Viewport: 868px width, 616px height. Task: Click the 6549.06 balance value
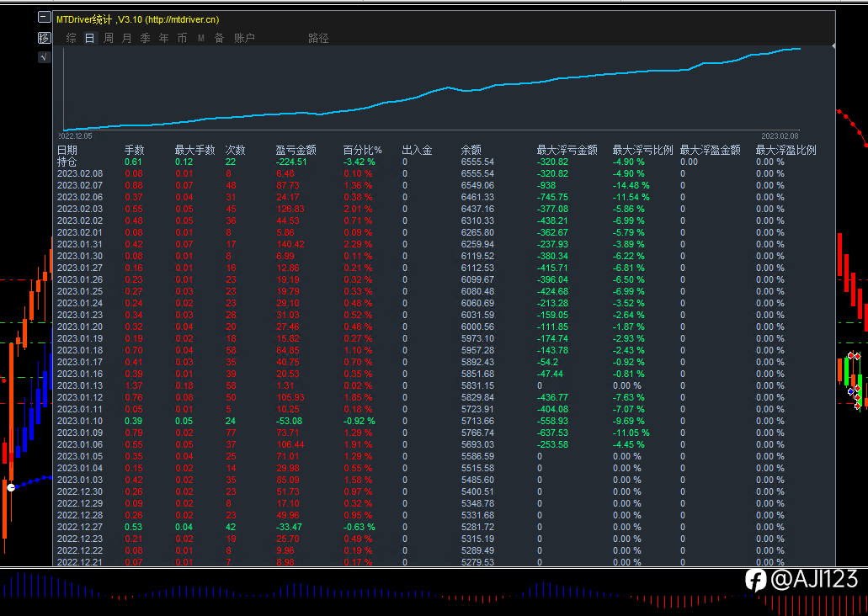477,185
